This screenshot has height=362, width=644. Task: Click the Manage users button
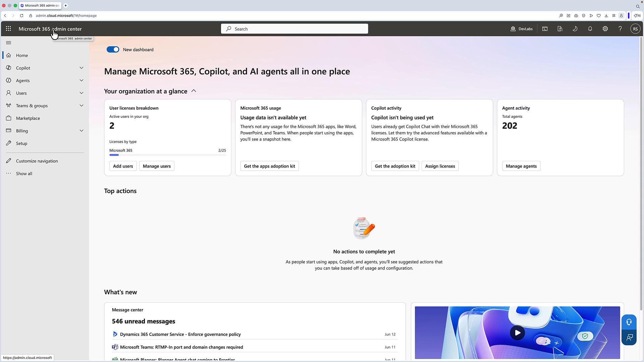[x=157, y=166]
